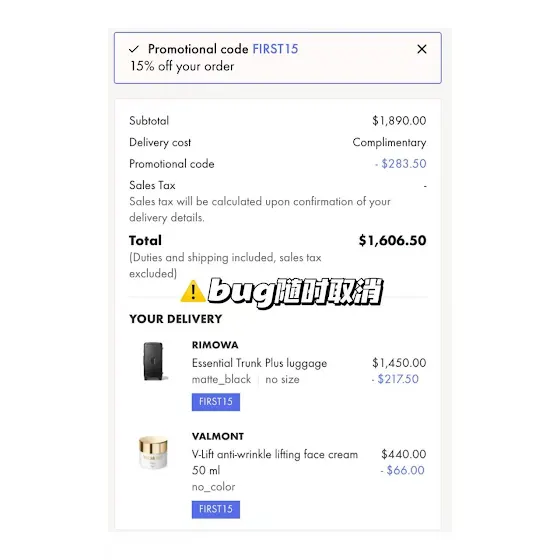Click the RIMOWA brand name

(215, 345)
